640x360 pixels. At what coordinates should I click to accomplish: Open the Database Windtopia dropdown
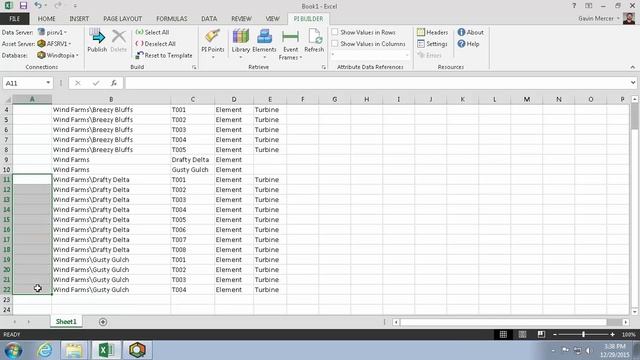[58, 55]
